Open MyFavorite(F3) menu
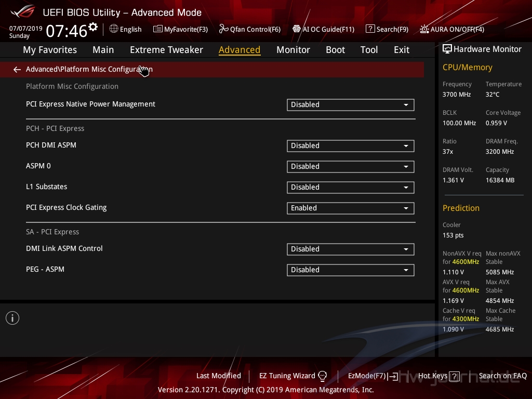 point(186,29)
